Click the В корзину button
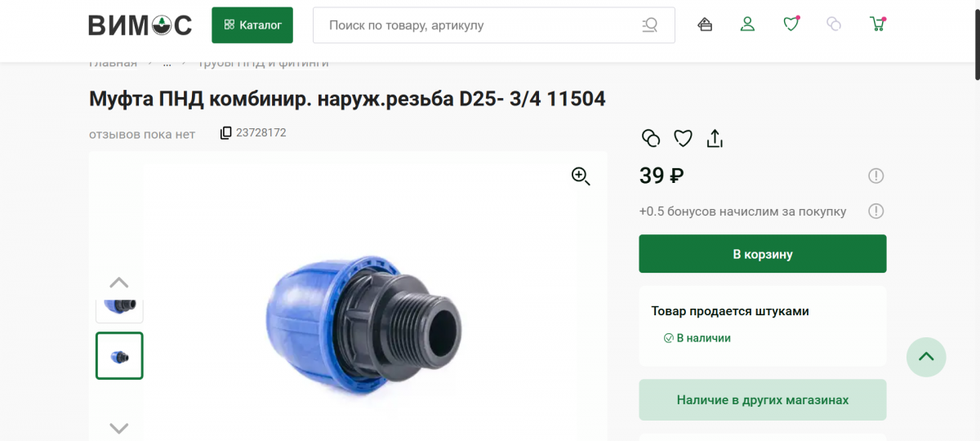Viewport: 980px width, 441px height. coord(763,254)
